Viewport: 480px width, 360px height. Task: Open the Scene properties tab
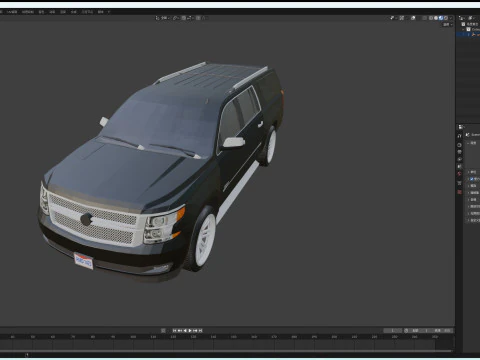tap(459, 166)
